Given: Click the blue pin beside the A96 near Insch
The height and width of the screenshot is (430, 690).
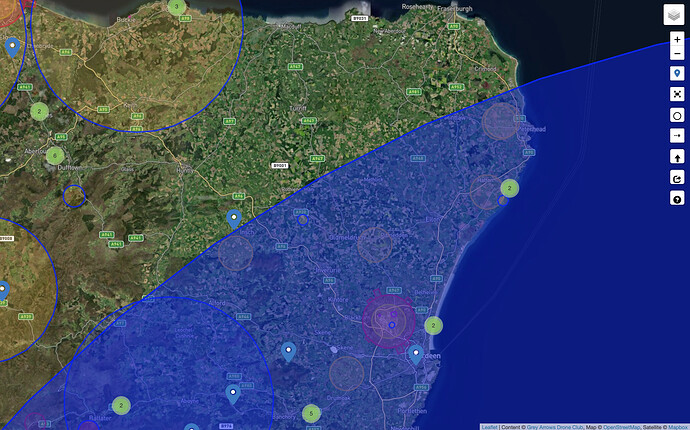Looking at the screenshot, I should [x=234, y=219].
